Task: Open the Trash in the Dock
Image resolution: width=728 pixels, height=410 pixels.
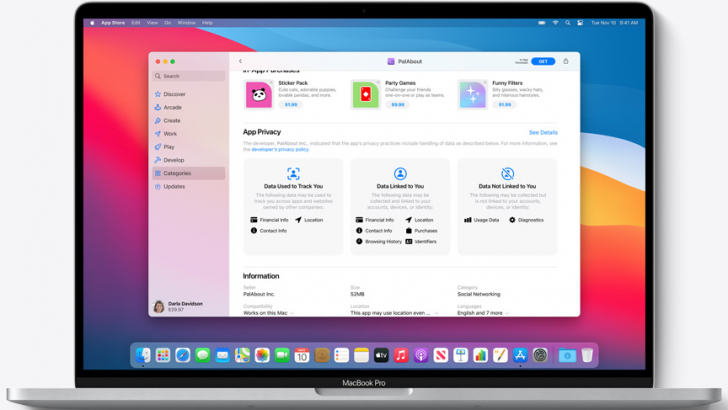Action: (587, 355)
